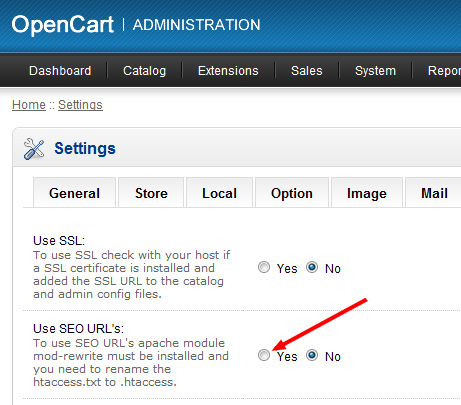This screenshot has width=461, height=405.
Task: Switch to the Image tab
Action: [x=367, y=193]
